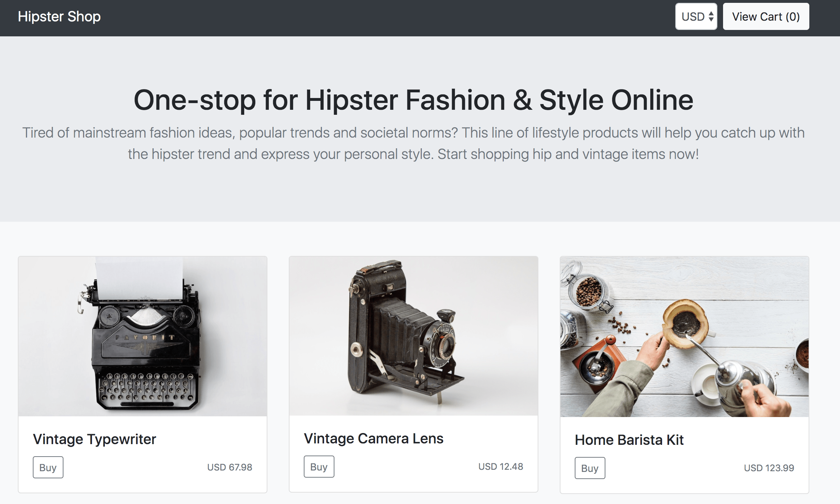Viewport: 840px width, 504px height.
Task: Buy the Home Barista Kit
Action: [590, 468]
